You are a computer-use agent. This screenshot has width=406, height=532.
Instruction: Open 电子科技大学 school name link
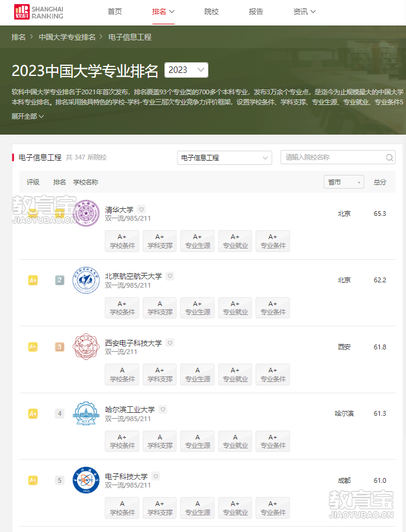126,476
